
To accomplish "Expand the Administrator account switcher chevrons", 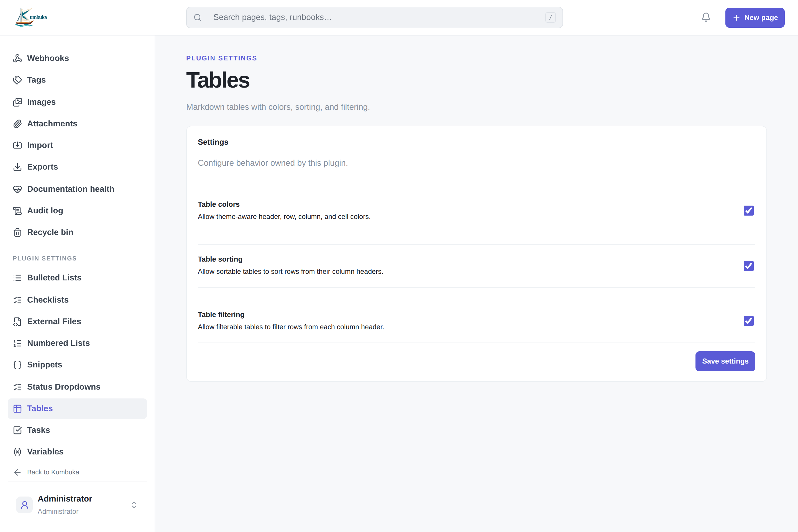I will pos(134,505).
